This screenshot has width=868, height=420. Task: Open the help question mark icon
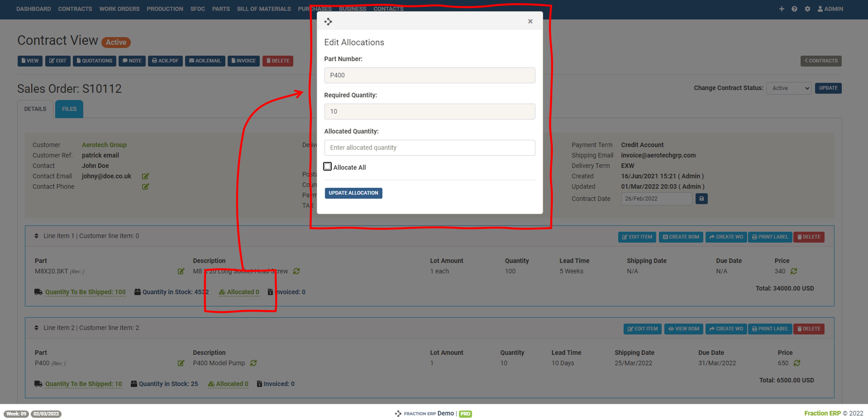click(x=794, y=9)
